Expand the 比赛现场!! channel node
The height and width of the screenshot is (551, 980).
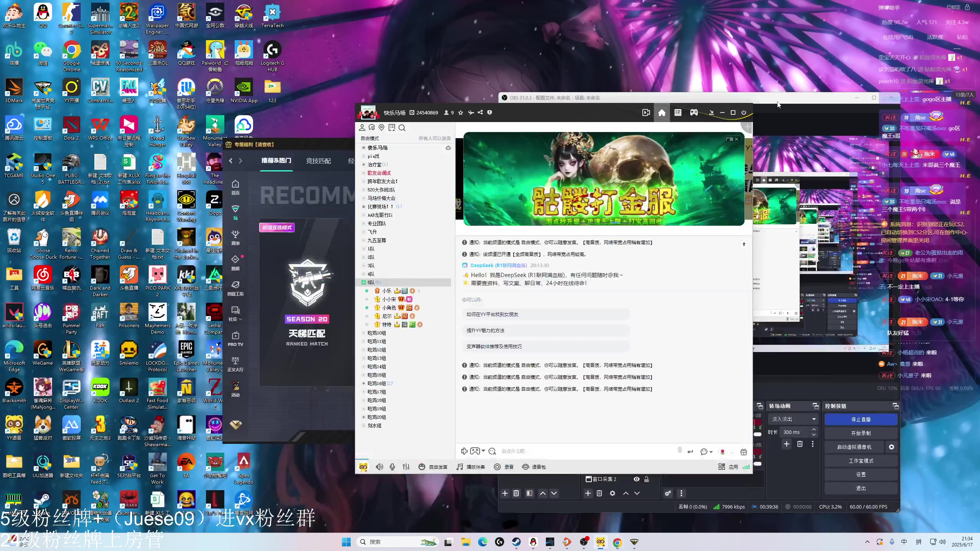point(364,207)
